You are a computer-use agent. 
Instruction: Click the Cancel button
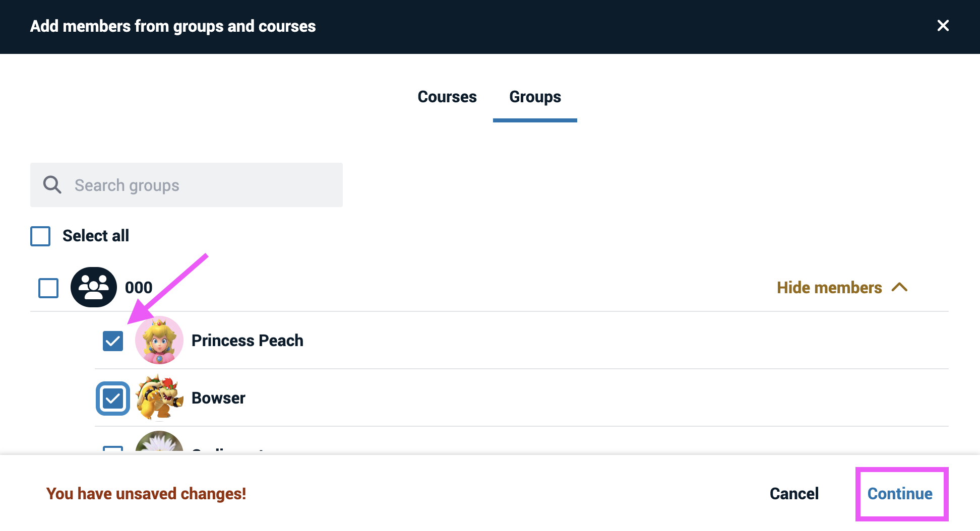(794, 494)
